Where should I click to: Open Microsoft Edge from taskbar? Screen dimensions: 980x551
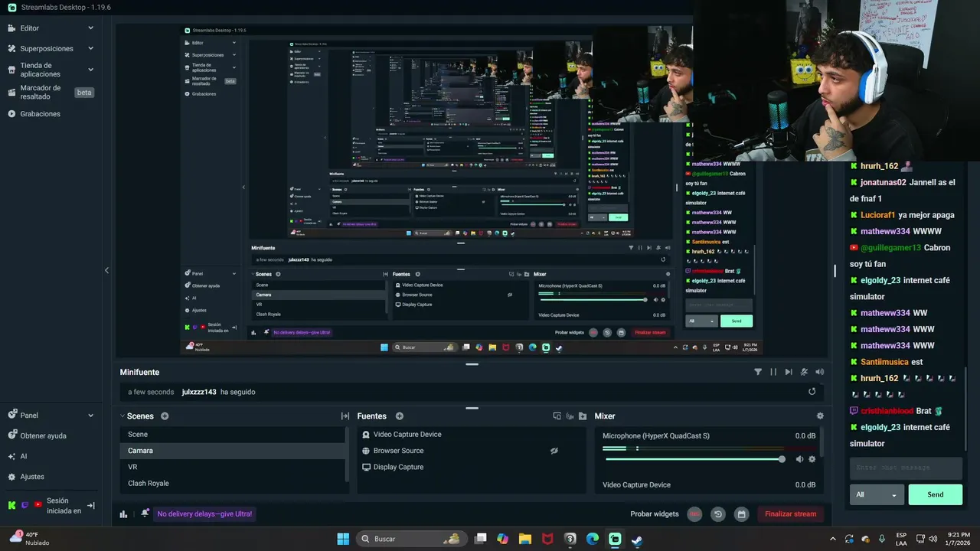coord(593,539)
